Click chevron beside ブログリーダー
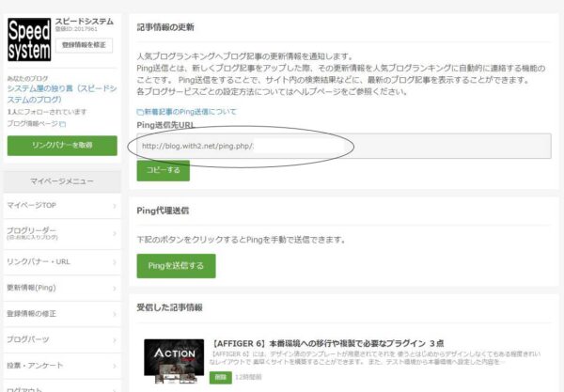Viewport: 564px width, 392px height. coord(115,234)
